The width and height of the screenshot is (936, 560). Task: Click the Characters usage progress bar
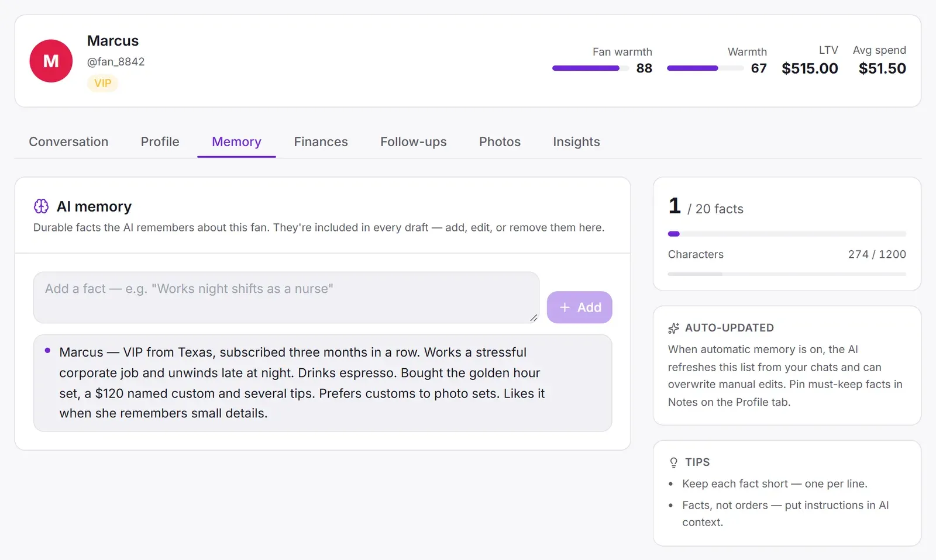click(787, 274)
